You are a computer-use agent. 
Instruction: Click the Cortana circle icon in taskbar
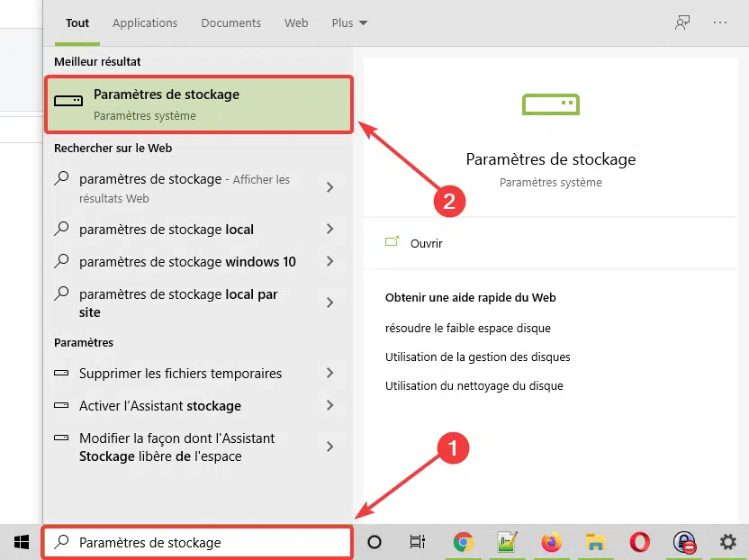374,542
